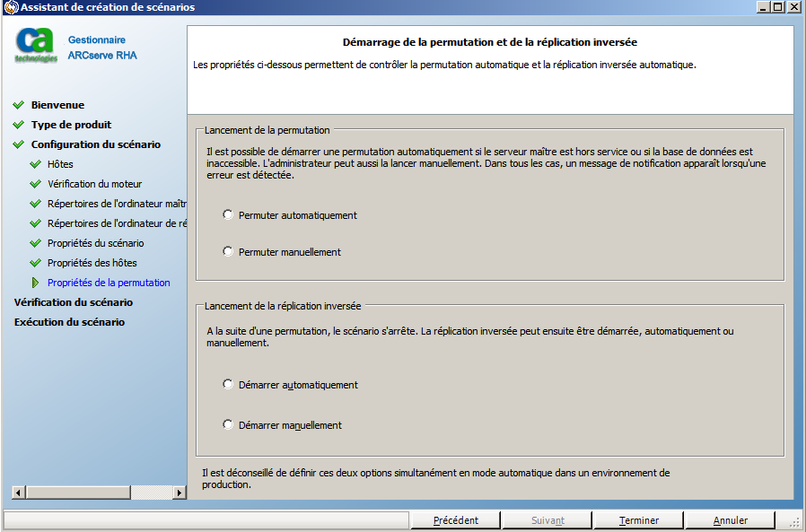Screen dimensions: 806x532
Task: Click the sidebar scrollbar right arrow
Action: pos(179,493)
